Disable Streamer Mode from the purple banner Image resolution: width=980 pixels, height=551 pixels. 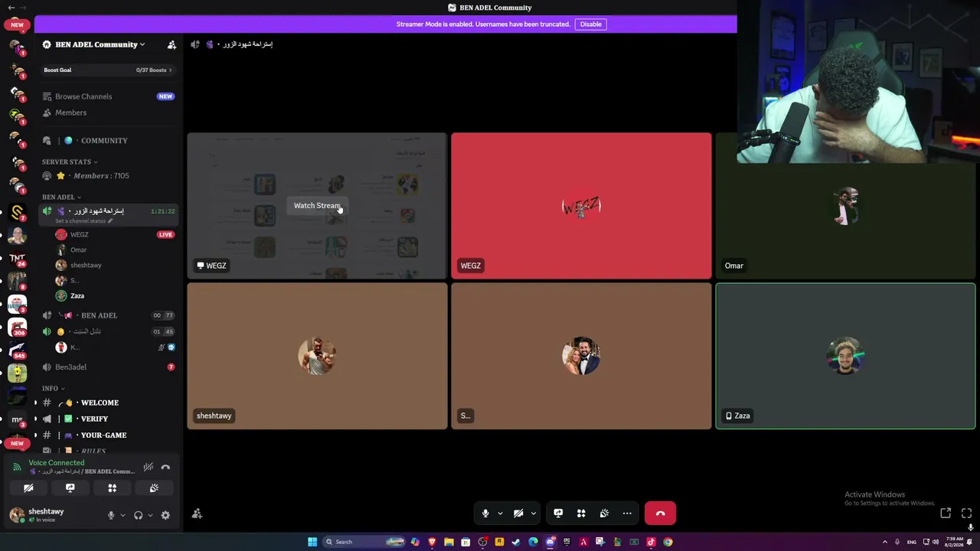pyautogui.click(x=591, y=24)
